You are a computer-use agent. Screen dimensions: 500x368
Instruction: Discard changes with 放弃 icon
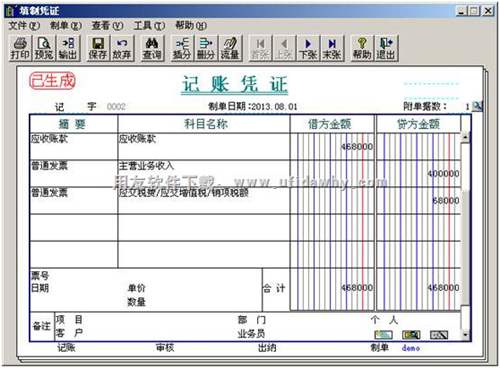pos(122,48)
